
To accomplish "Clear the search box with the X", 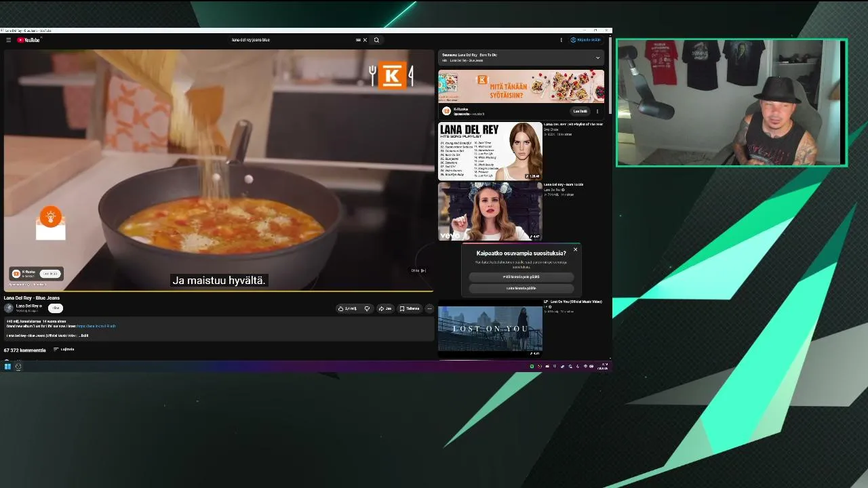I will pyautogui.click(x=365, y=40).
